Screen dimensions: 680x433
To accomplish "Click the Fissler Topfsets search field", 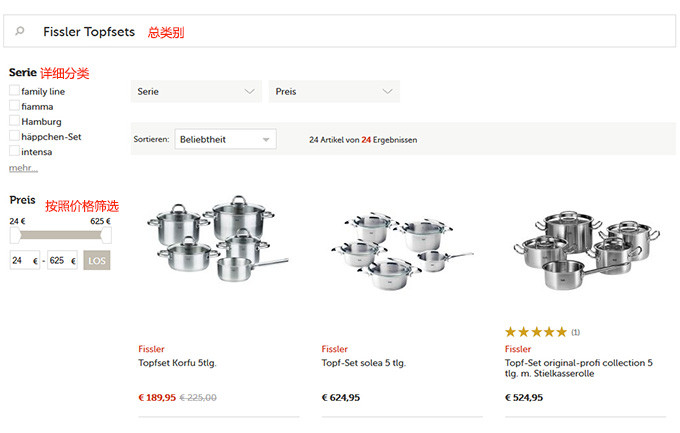I will pyautogui.click(x=340, y=31).
